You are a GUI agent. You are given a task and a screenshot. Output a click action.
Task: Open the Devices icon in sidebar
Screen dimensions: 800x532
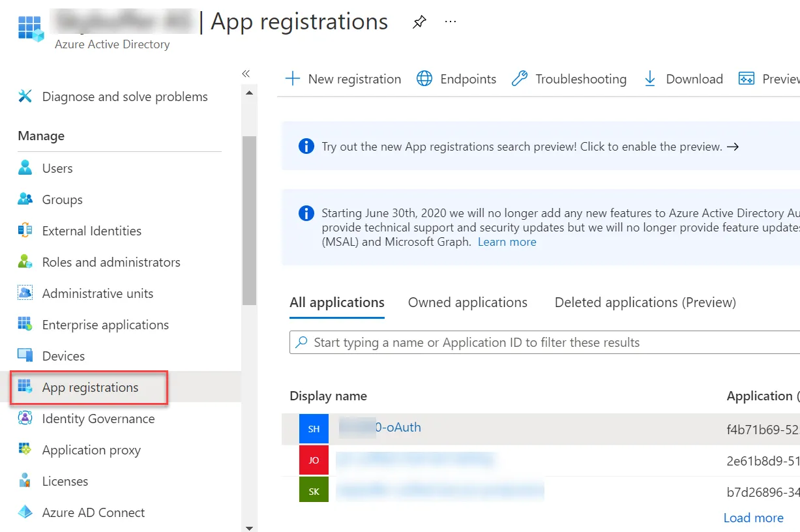pyautogui.click(x=25, y=356)
